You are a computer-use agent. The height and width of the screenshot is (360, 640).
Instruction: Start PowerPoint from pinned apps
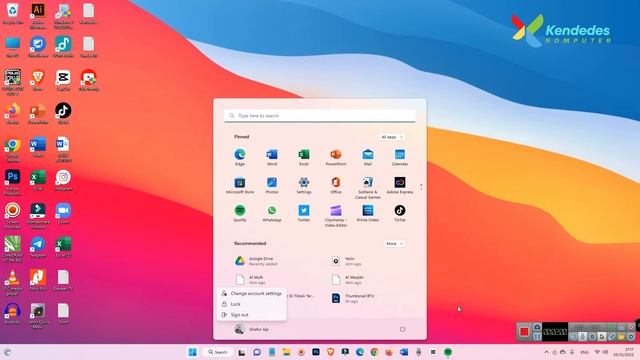[x=336, y=157]
